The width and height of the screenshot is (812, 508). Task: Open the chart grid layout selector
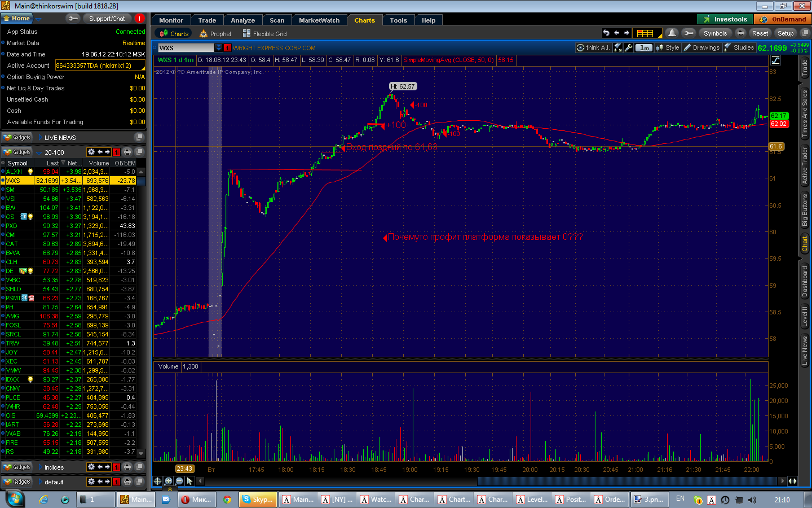[646, 33]
